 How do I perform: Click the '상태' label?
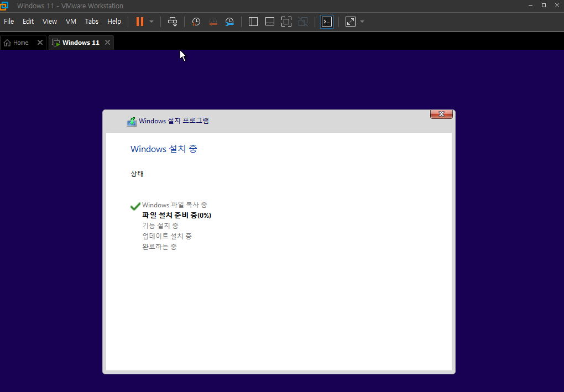(x=137, y=174)
